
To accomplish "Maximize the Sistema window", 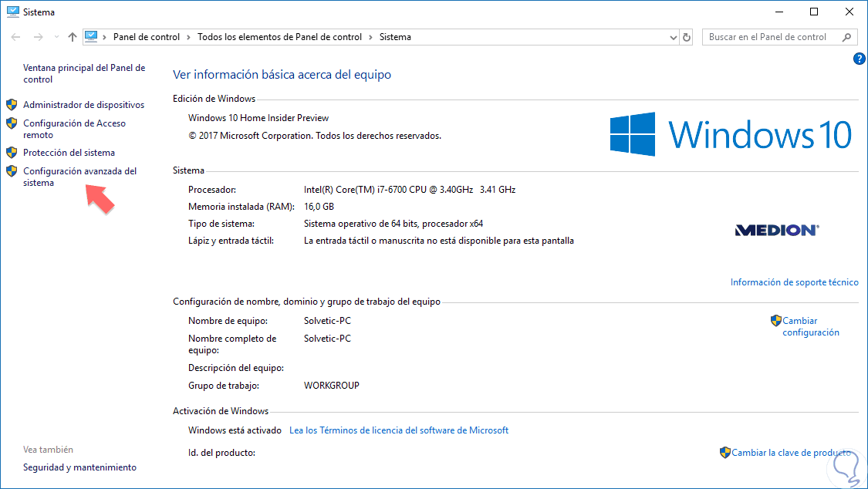I will 814,12.
